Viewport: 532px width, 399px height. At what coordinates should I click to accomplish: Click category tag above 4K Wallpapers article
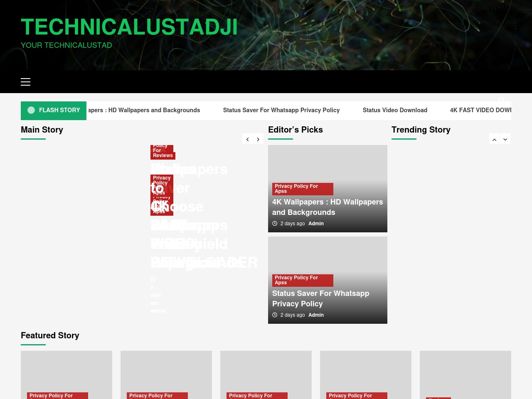click(x=303, y=189)
